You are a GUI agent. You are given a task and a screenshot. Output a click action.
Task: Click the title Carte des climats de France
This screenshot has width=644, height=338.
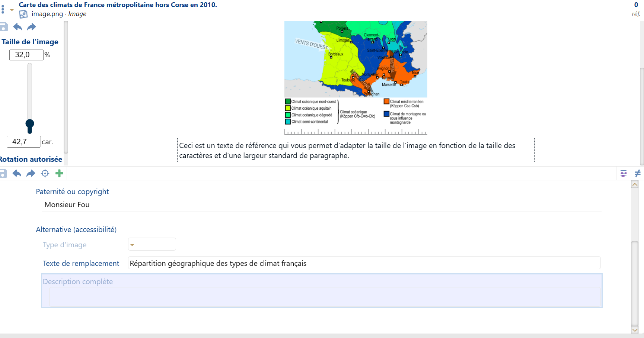coord(118,5)
